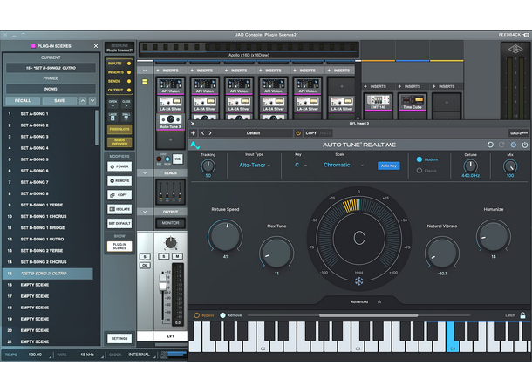Image resolution: width=532 pixels, height=392 pixels.
Task: Adjust the Humanize knob
Action: coord(494,235)
